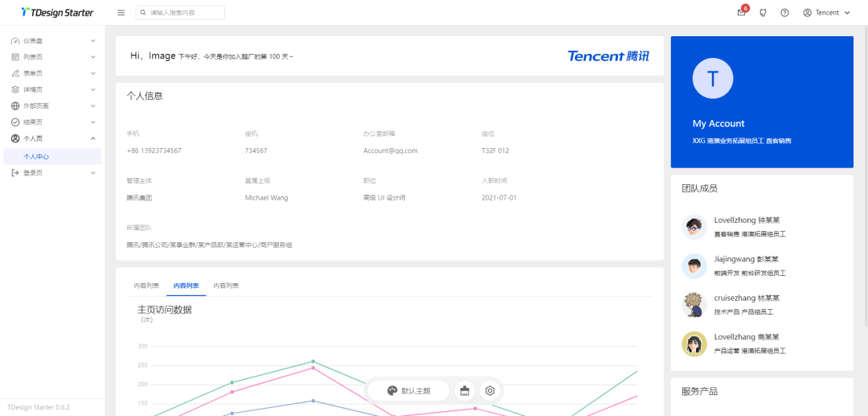868x416 pixels.
Task: Click the landline value 734567
Action: click(x=256, y=150)
